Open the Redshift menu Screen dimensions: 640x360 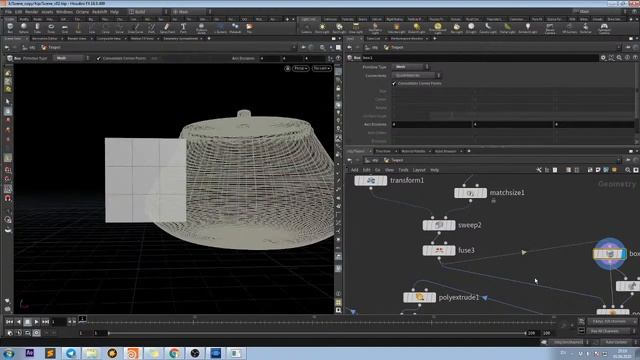100,12
